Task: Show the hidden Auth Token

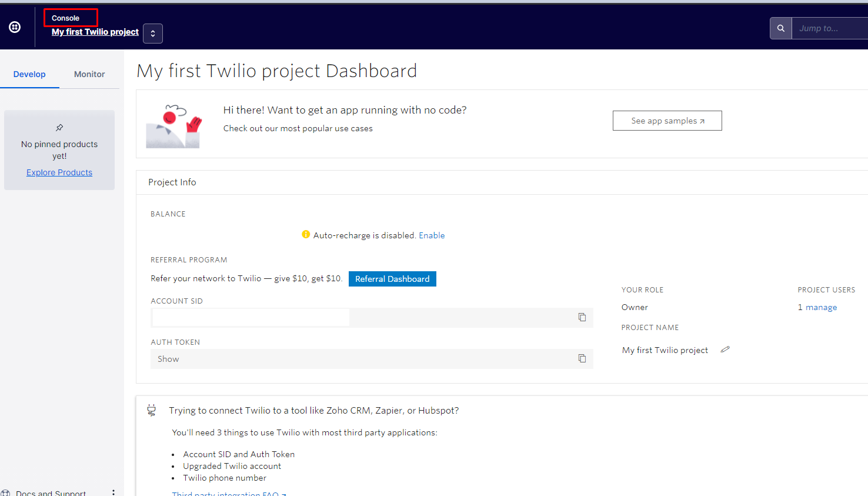Action: [168, 359]
